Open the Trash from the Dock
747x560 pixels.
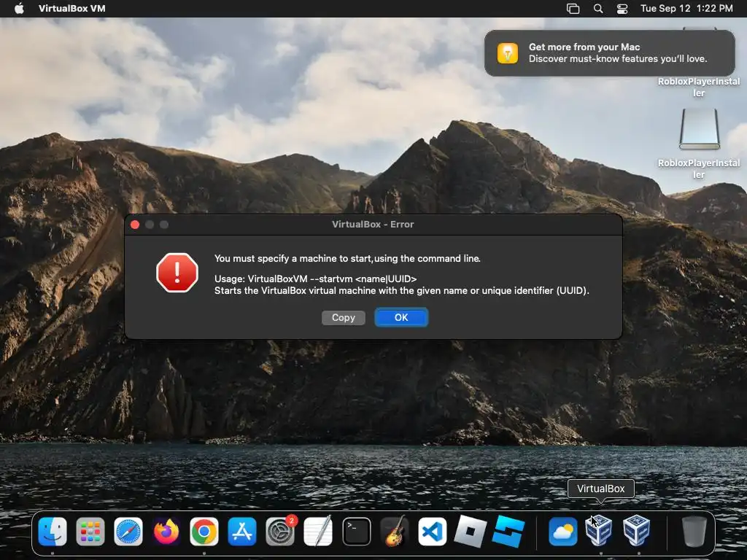pyautogui.click(x=694, y=532)
